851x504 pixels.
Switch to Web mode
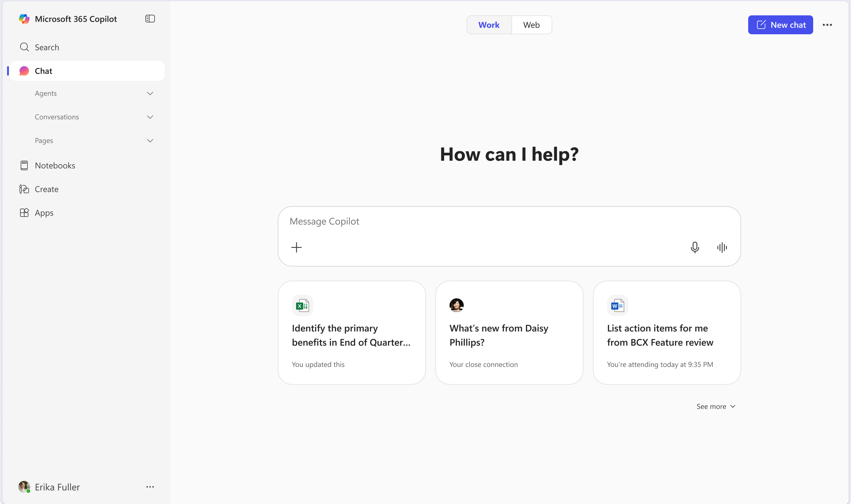coord(531,25)
